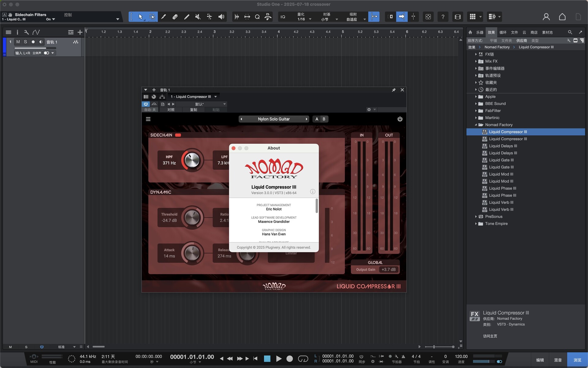Open the 混音 mixer panel
The width and height of the screenshot is (588, 368).
558,360
